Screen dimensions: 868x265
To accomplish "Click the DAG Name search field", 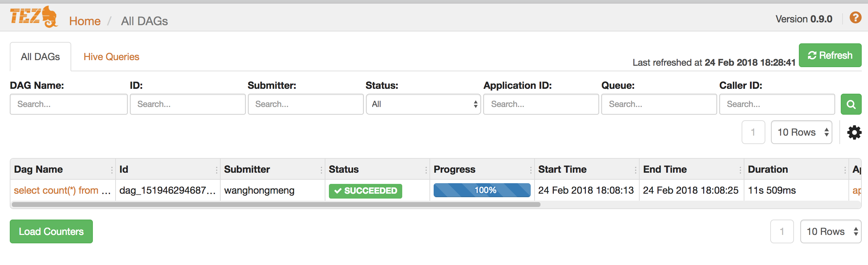I will 69,104.
